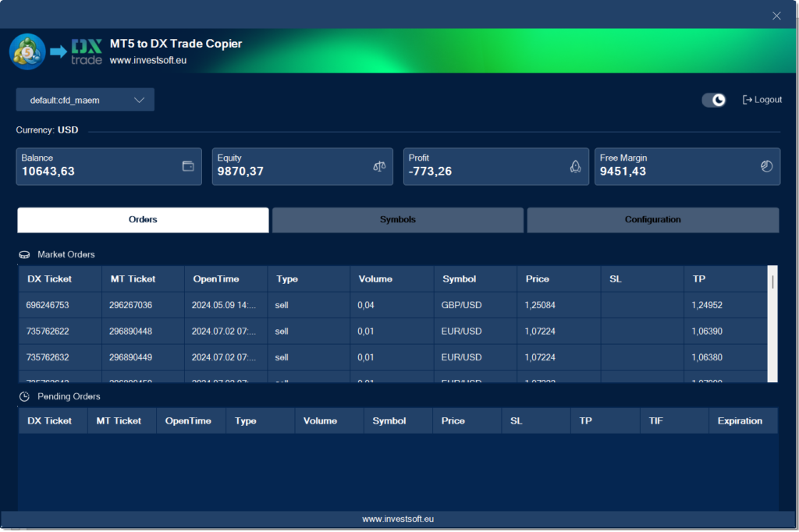This screenshot has width=799, height=532.
Task: Click the pie chart icon in Free Margin
Action: point(766,166)
